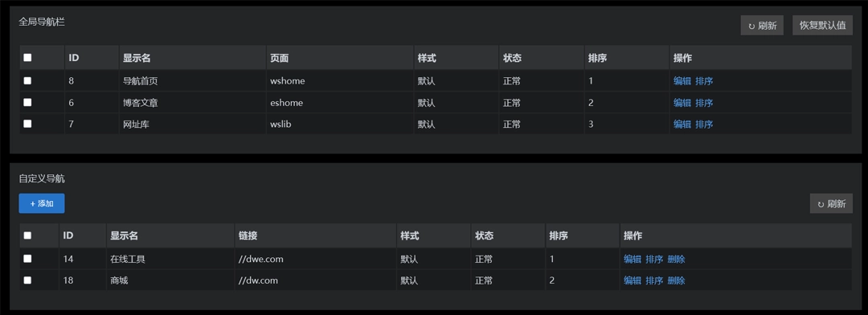Edit the 网址库 navigation entry
The width and height of the screenshot is (868, 315).
[682, 124]
